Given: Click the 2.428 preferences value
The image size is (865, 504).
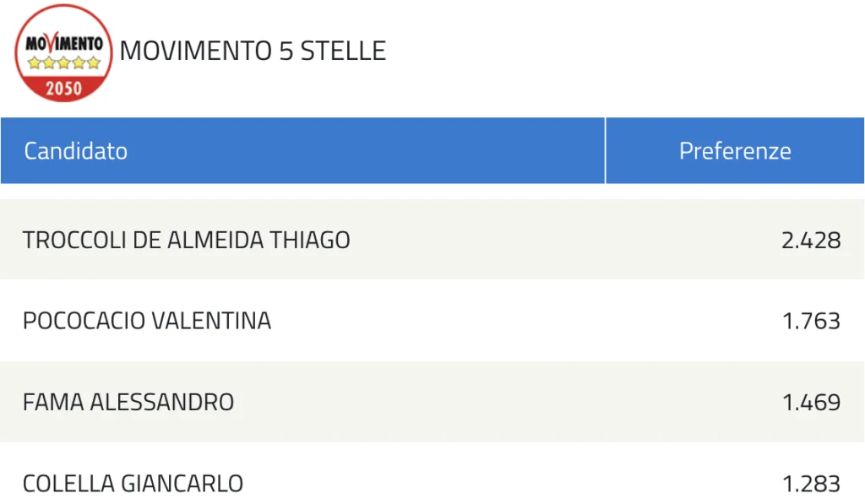Looking at the screenshot, I should pos(811,240).
